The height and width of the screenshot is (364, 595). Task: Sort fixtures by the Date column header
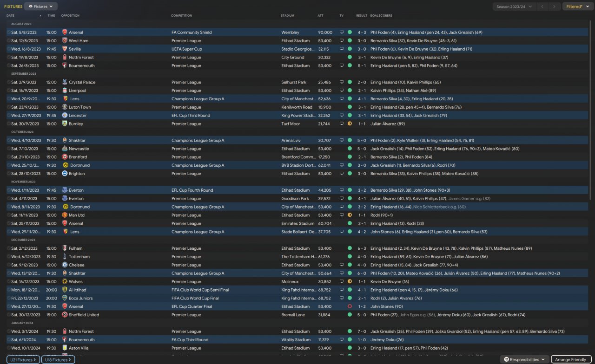[x=10, y=16]
